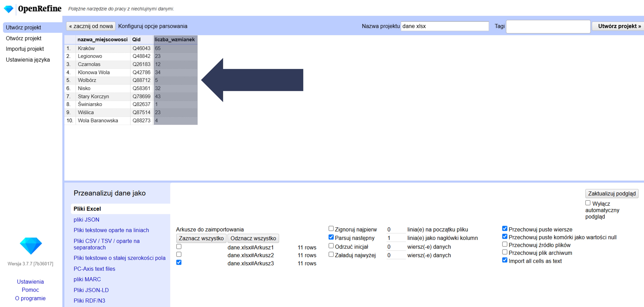Switch to 'Otwórz projekt' sidebar tab

pyautogui.click(x=24, y=38)
